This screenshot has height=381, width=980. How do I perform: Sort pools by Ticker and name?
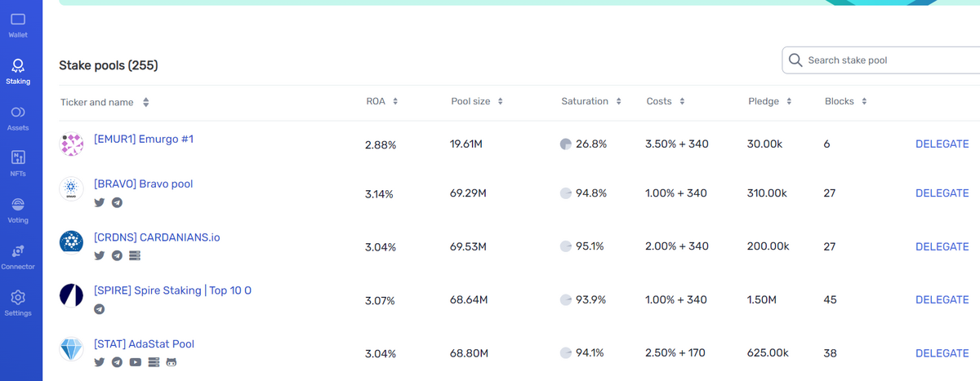105,103
